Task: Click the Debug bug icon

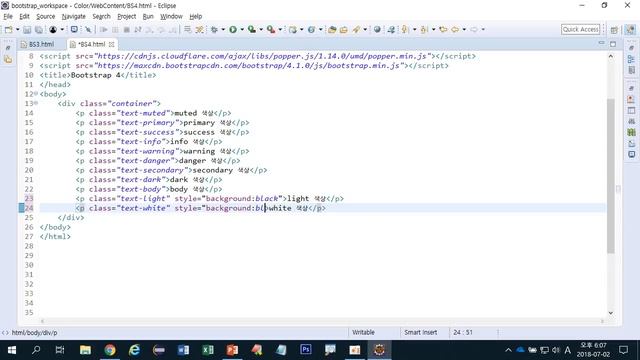Action: pyautogui.click(x=214, y=29)
